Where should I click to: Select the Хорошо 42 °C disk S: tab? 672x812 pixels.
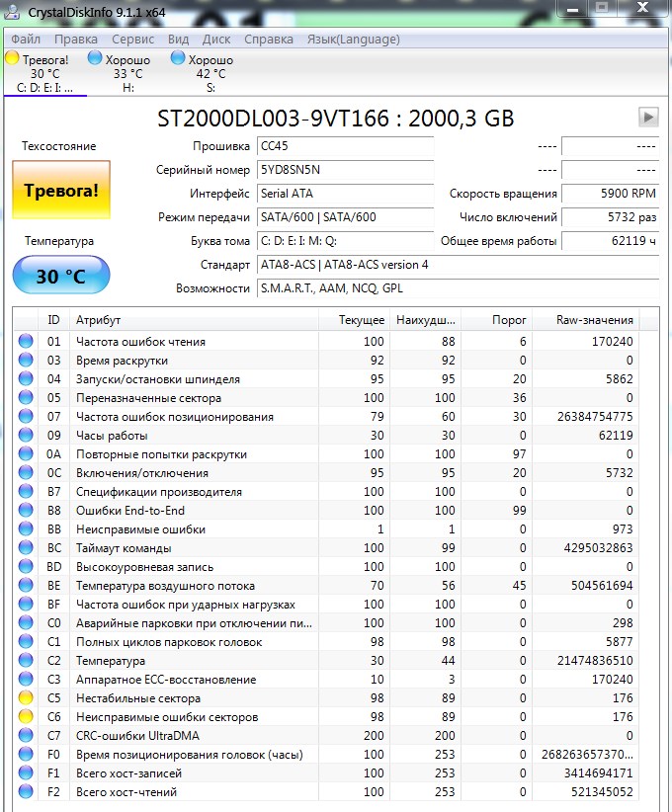click(x=210, y=72)
